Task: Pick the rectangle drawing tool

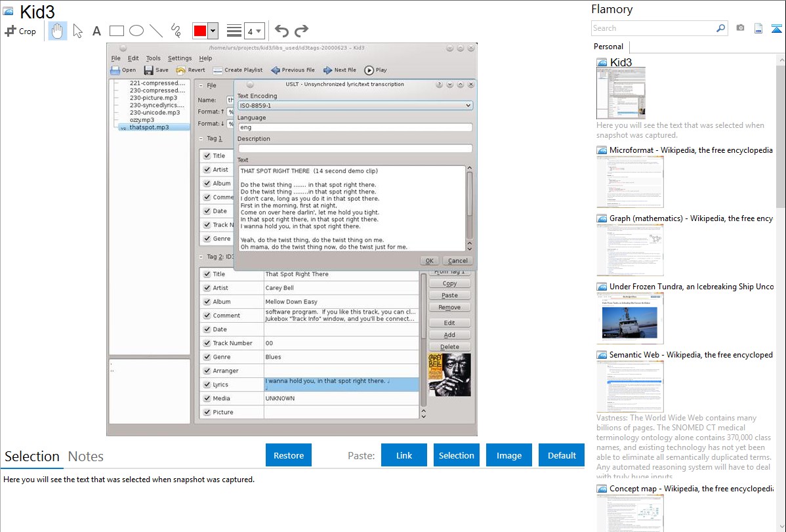Action: pos(116,31)
